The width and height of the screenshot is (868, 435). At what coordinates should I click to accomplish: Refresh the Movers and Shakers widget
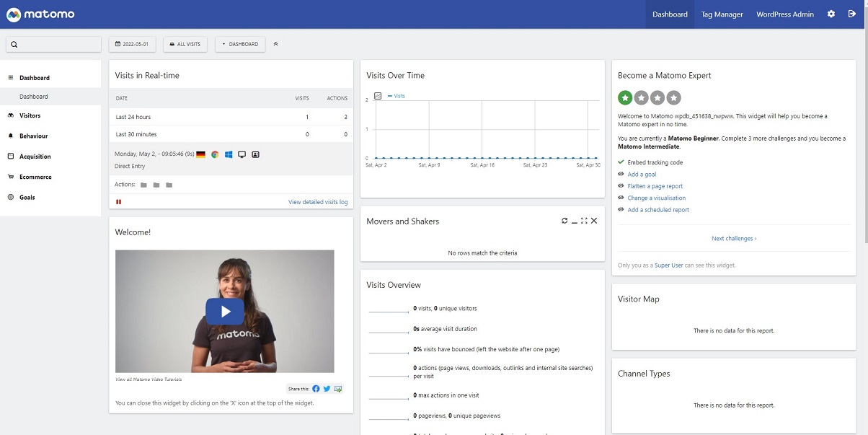click(564, 221)
